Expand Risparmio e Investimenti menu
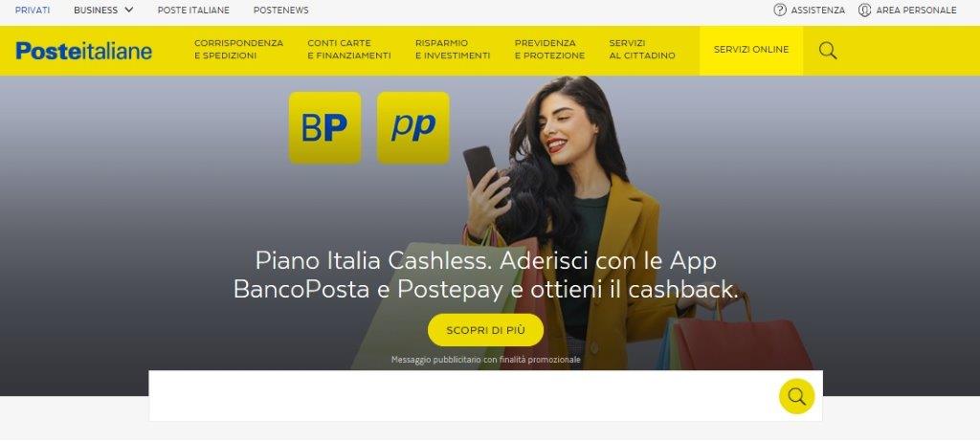 point(453,50)
